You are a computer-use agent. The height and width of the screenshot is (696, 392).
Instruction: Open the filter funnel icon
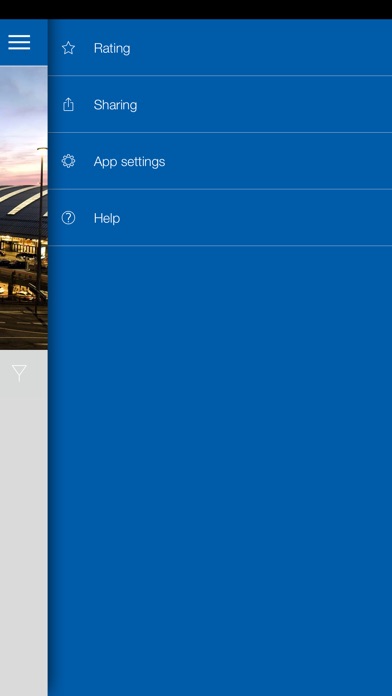pos(19,373)
